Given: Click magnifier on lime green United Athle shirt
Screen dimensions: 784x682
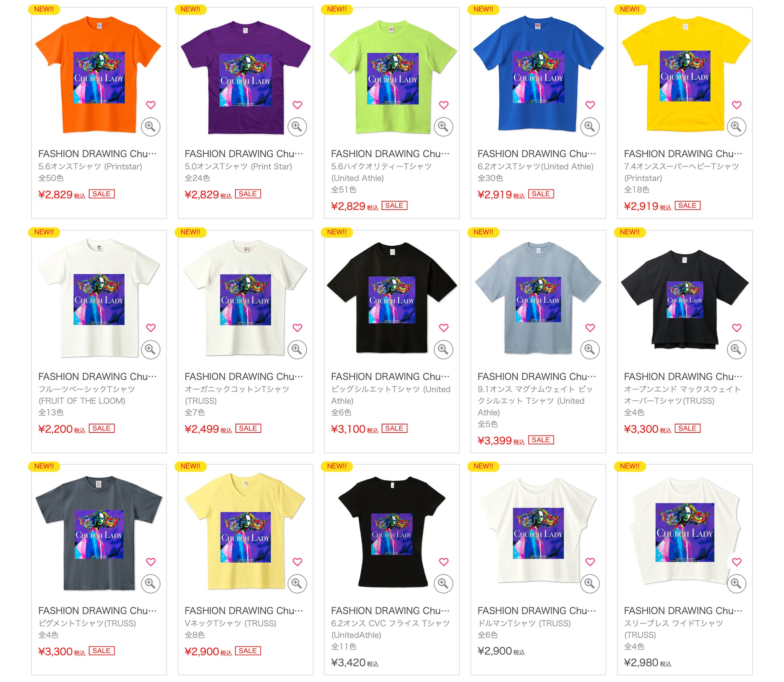Looking at the screenshot, I should (x=443, y=127).
